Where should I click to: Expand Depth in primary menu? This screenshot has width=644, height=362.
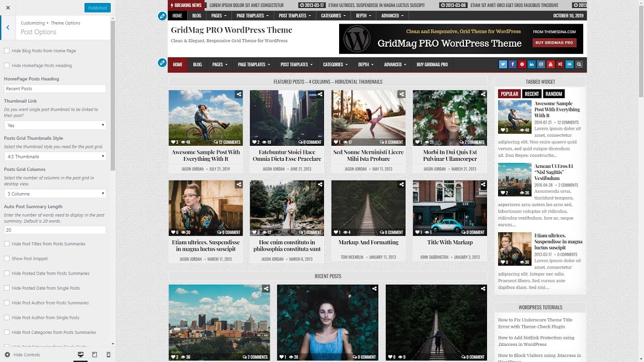[x=365, y=64]
